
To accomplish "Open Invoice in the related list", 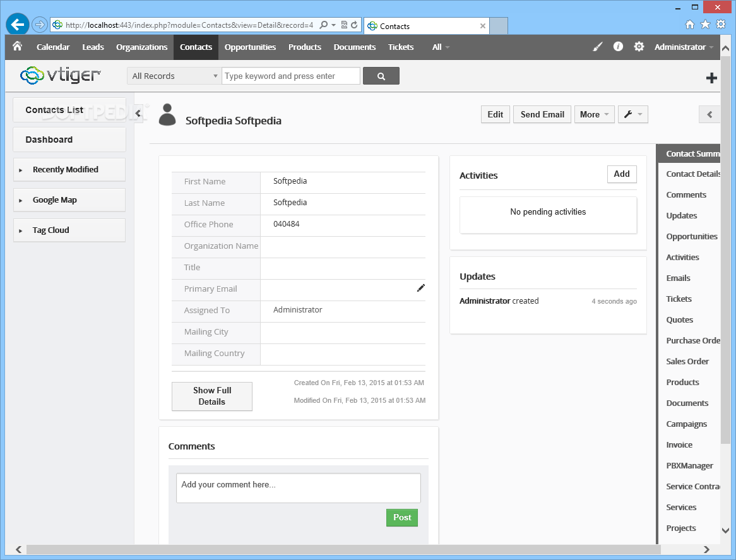I will [679, 445].
